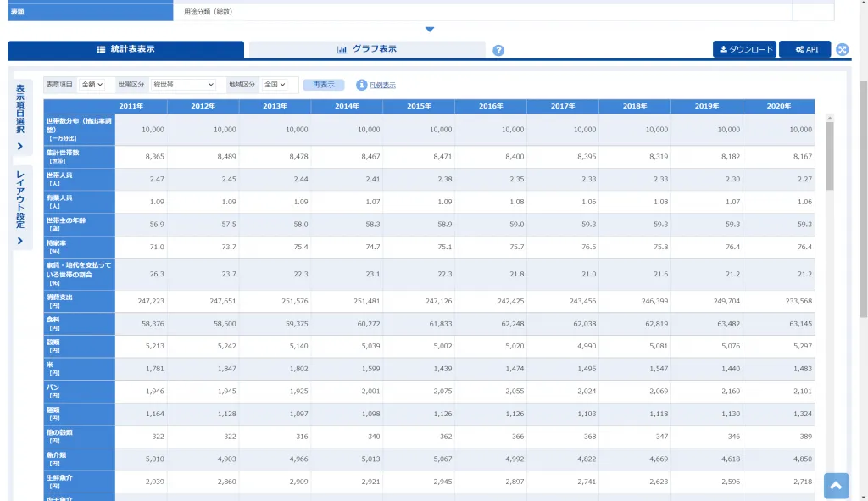Collapse header with blue down triangle

pos(430,30)
